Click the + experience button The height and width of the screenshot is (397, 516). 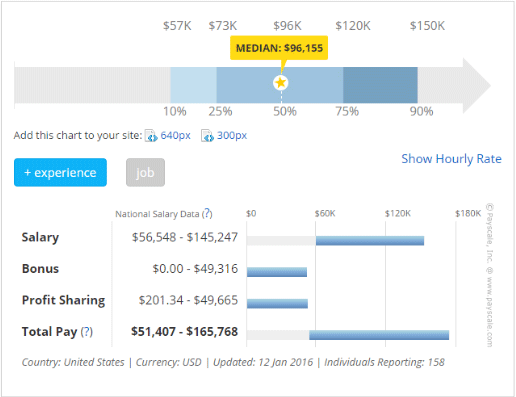[x=60, y=172]
